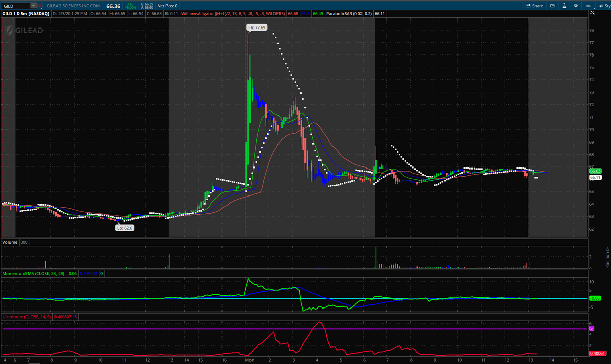Click the 66.36 last price value

pyautogui.click(x=113, y=6)
